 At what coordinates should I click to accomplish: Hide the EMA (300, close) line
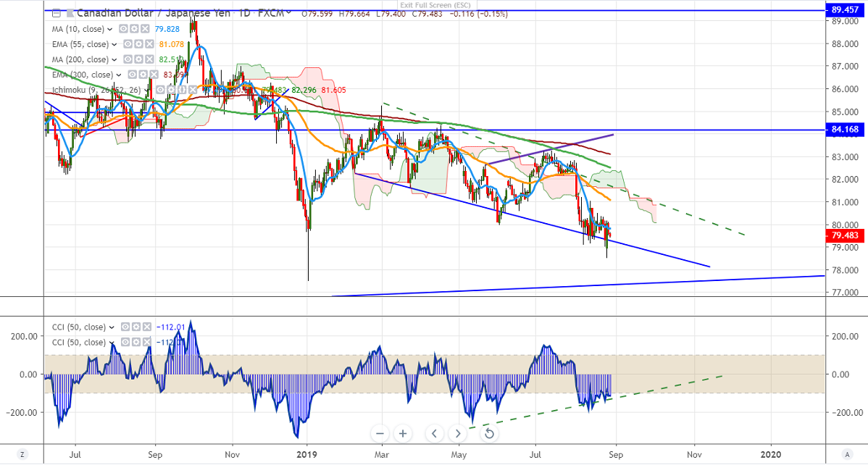click(x=133, y=74)
